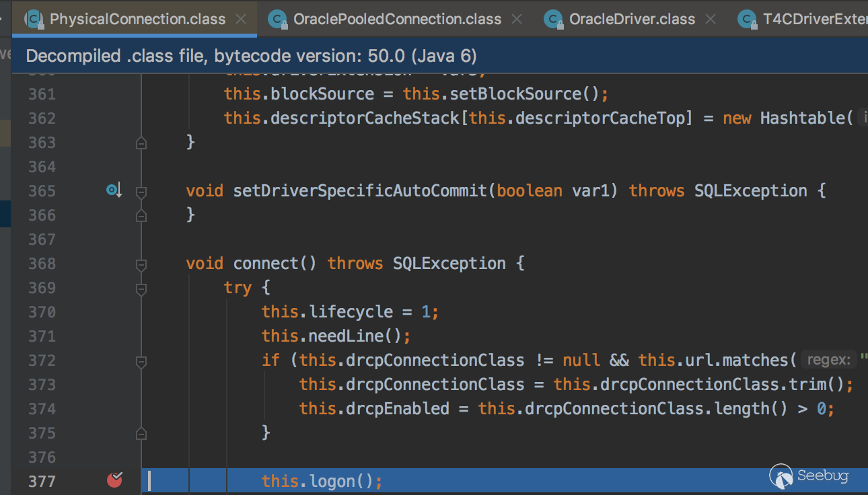Close the OracleDriver.class tab
This screenshot has height=495, width=868.
[x=711, y=19]
